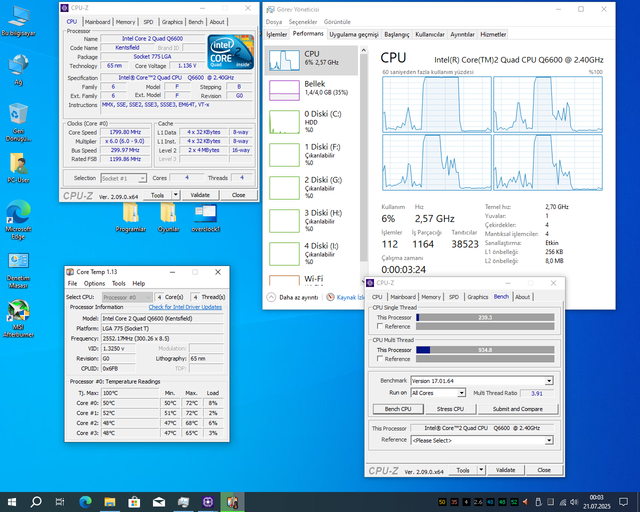Enable Single Thread Reference checkbox
Image resolution: width=640 pixels, height=512 pixels.
point(380,326)
